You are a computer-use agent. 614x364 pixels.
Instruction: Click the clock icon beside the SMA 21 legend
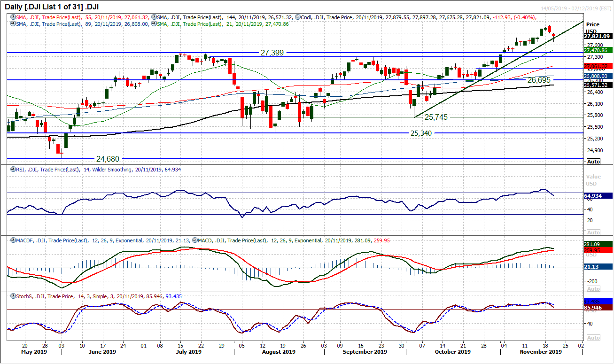(x=155, y=23)
